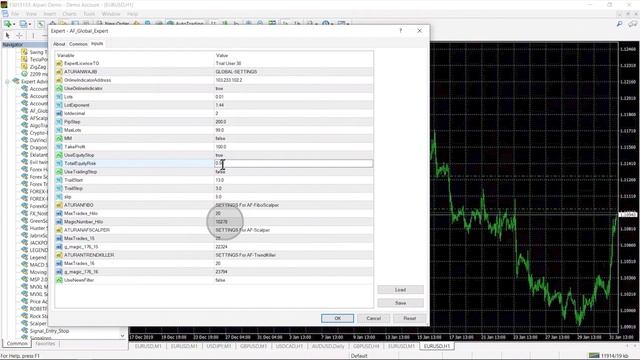The image size is (640, 360).
Task: Click the Lots value '0.01'
Action: click(x=220, y=97)
